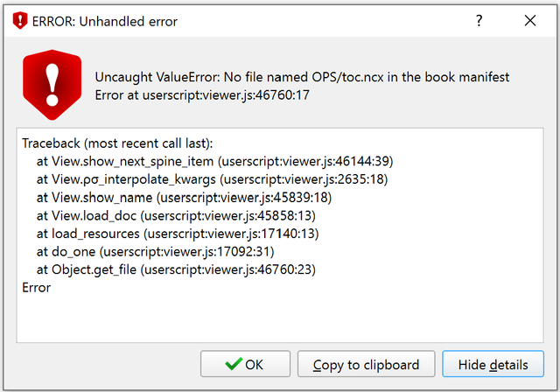Click the 'Traceback (most recent call last)' line
560x392 pixels.
[x=117, y=143]
